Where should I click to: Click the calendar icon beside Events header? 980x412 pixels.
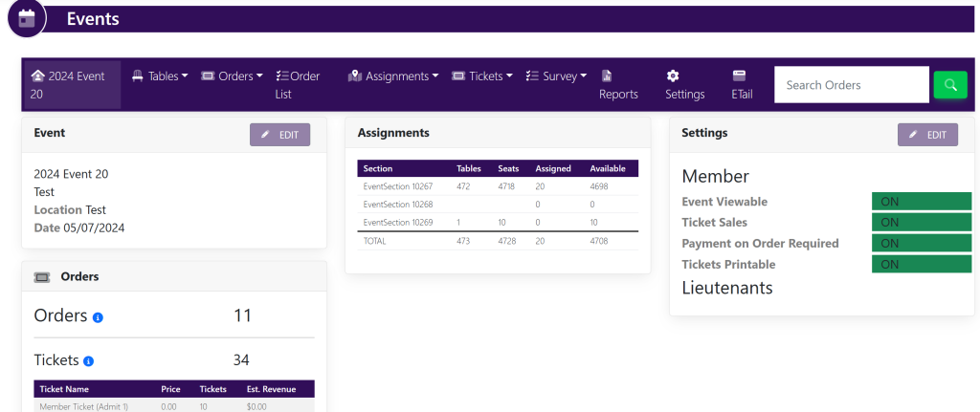pyautogui.click(x=27, y=18)
